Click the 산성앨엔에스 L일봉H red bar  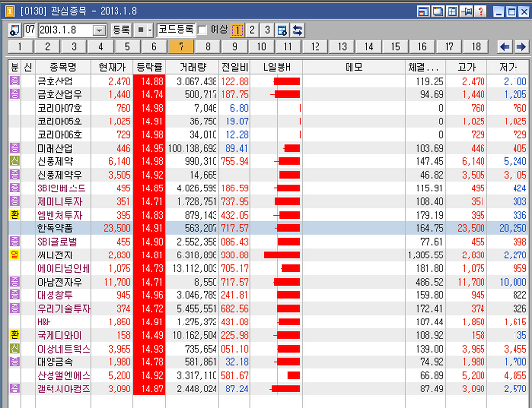(x=294, y=375)
